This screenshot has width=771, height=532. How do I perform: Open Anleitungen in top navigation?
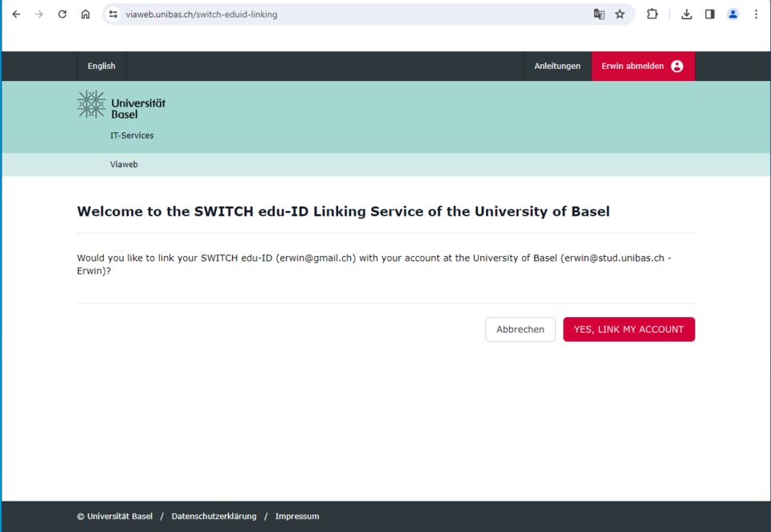pyautogui.click(x=557, y=67)
